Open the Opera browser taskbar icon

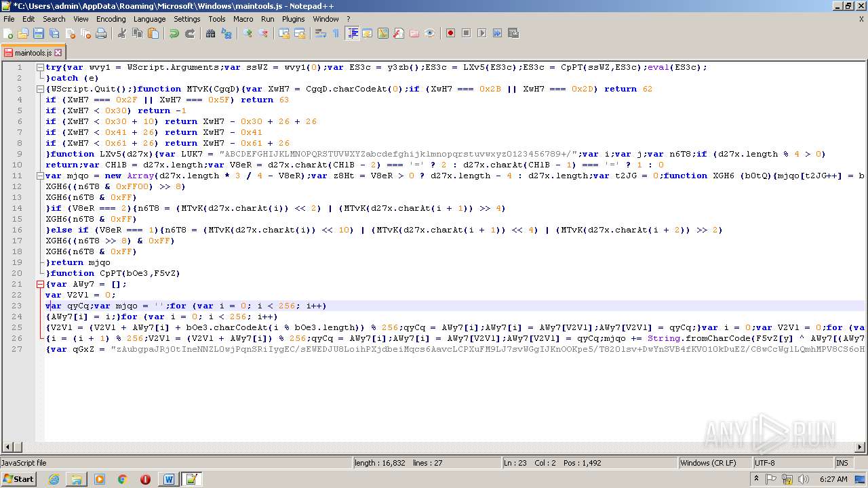tap(145, 479)
